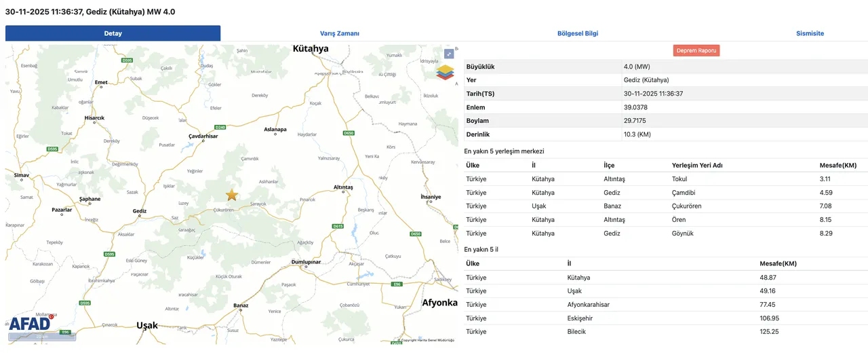The height and width of the screenshot is (353, 868).
Task: Click the D615 road shield on map
Action: pyautogui.click(x=338, y=226)
